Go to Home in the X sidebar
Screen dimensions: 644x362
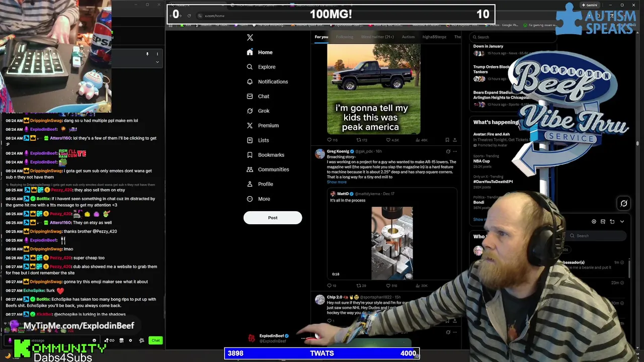point(260,52)
